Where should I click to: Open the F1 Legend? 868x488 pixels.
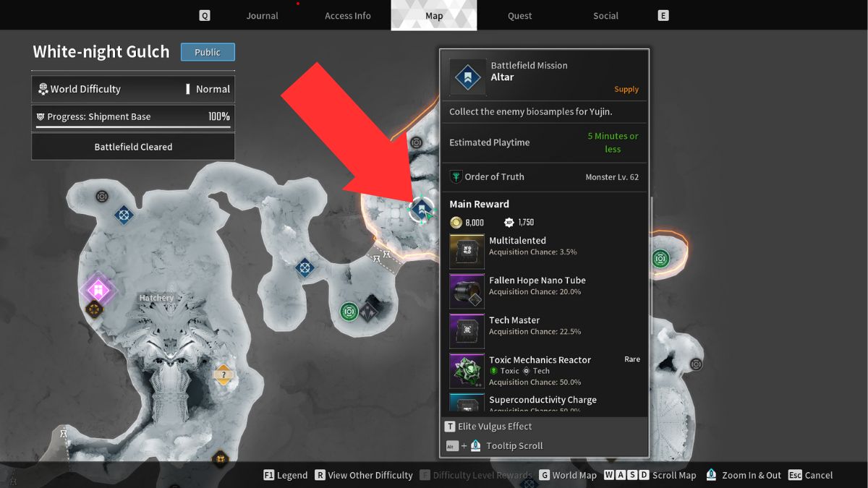pos(286,475)
